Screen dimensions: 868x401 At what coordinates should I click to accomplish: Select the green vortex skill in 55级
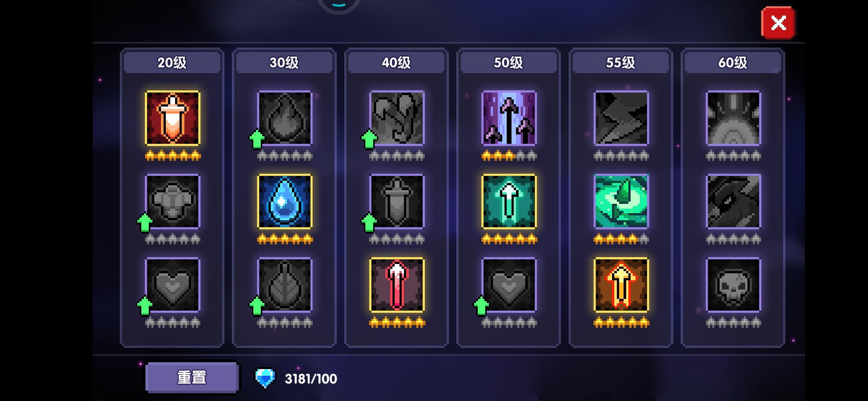[x=621, y=201]
